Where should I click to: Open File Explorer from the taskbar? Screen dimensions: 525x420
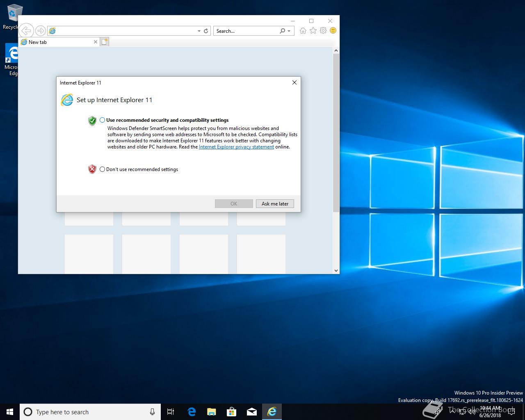pos(212,412)
